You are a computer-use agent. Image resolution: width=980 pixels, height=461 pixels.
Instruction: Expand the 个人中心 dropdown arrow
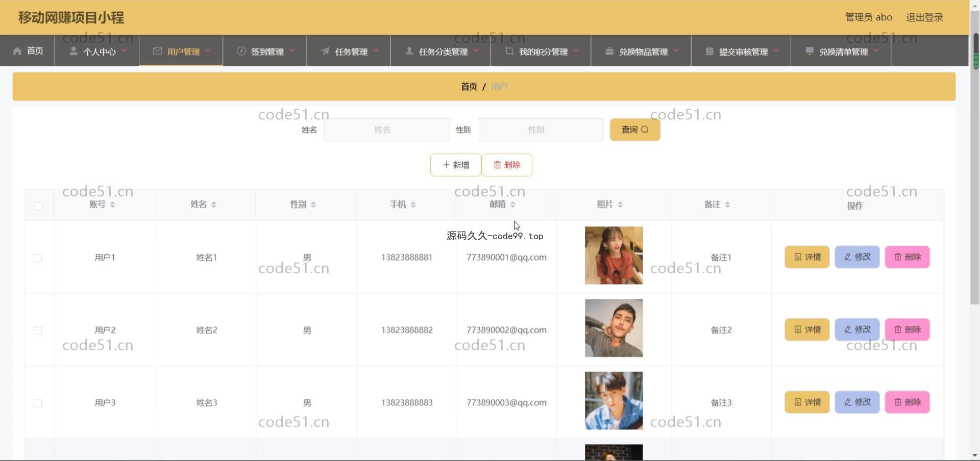pyautogui.click(x=124, y=50)
